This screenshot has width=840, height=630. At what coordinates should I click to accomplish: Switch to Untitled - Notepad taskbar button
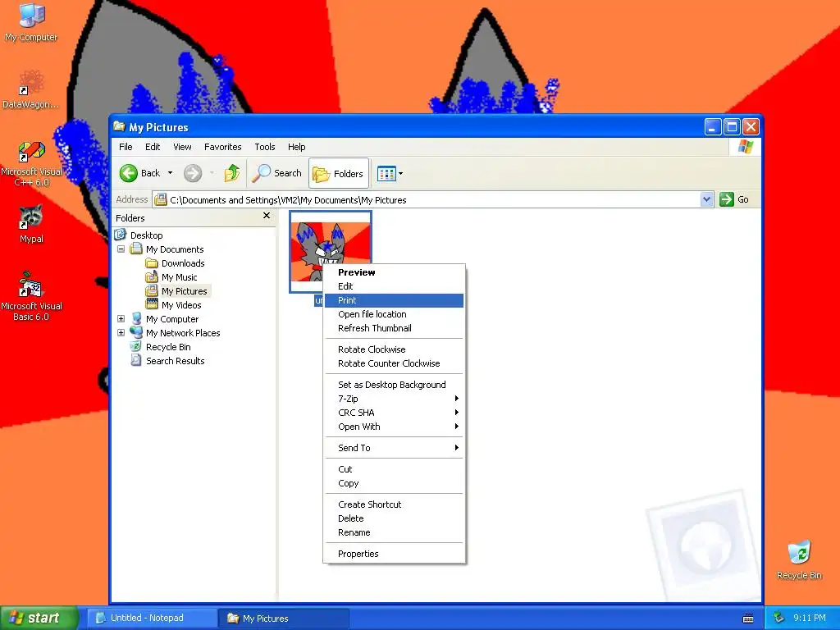tap(152, 619)
